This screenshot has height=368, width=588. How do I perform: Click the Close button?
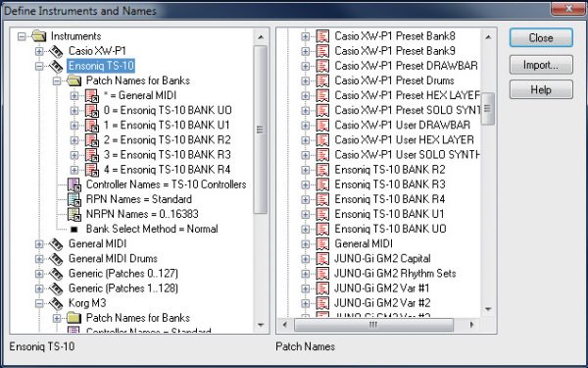click(541, 38)
